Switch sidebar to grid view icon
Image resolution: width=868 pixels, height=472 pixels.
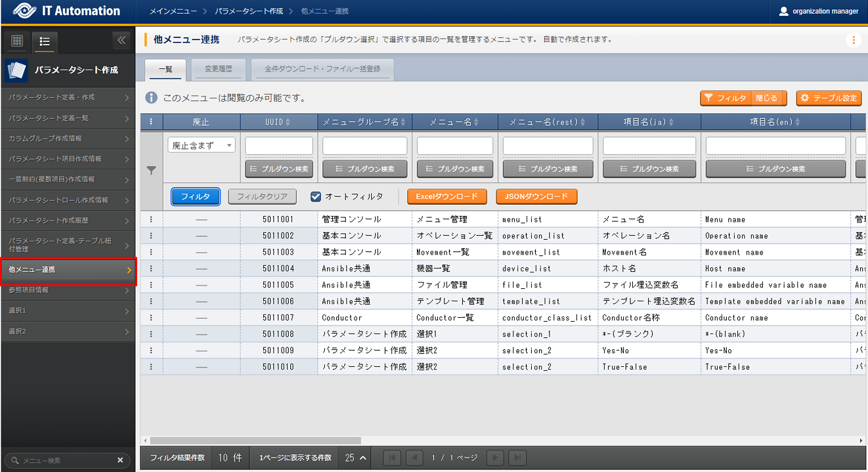pyautogui.click(x=18, y=41)
